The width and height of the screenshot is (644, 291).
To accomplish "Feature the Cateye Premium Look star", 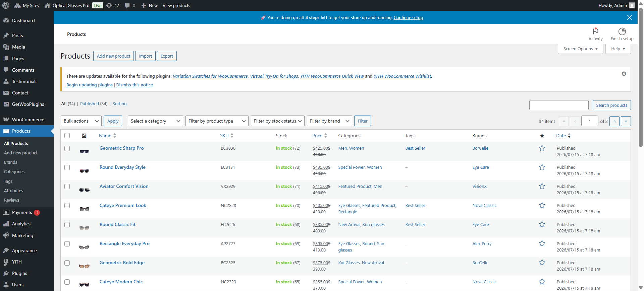I will point(542,205).
